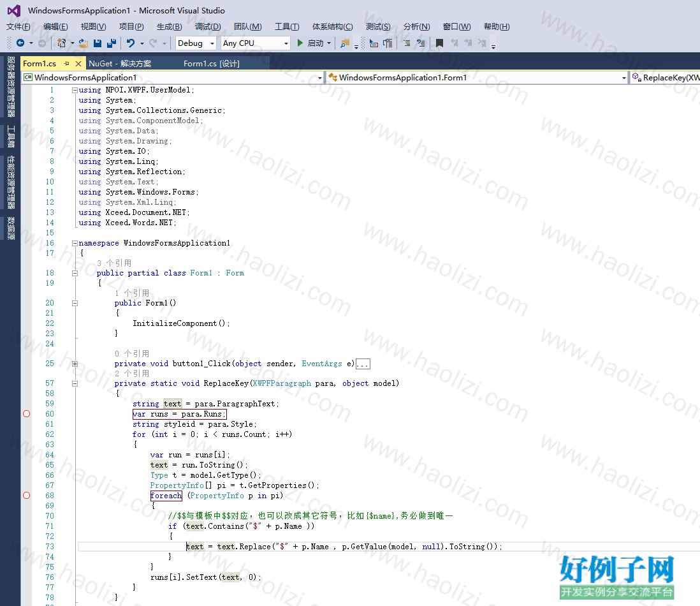The image size is (700, 606).
Task: Click the Next Bookmark icon
Action: [x=468, y=43]
